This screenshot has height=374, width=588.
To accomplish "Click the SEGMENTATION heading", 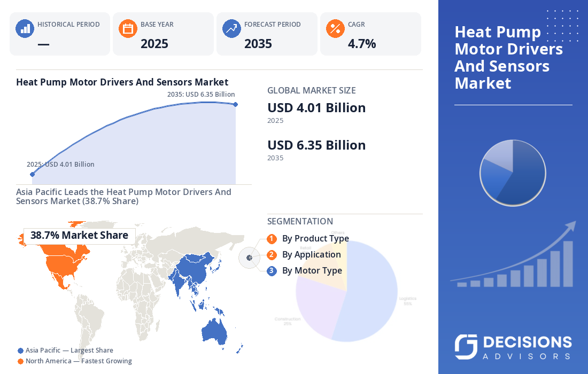I will click(x=300, y=222).
